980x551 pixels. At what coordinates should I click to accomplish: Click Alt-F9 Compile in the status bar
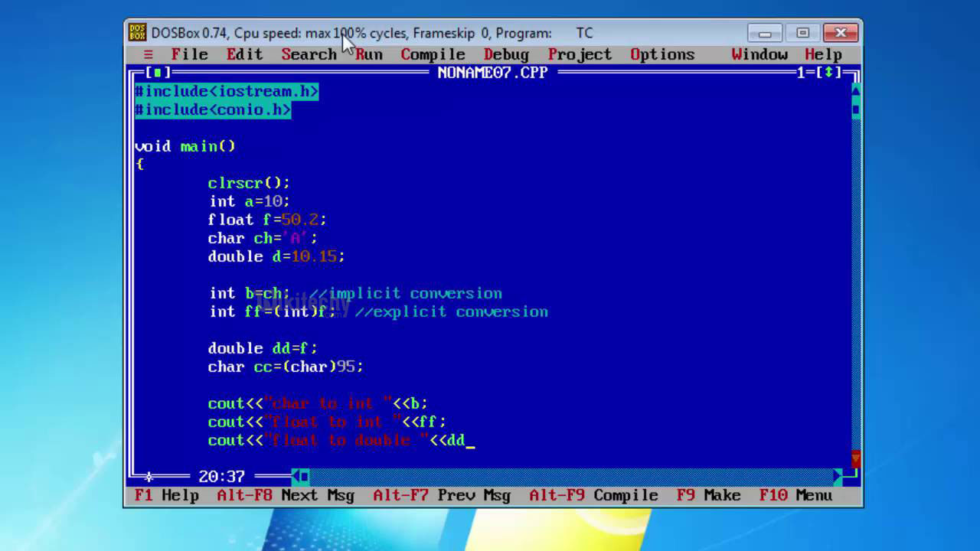(593, 495)
